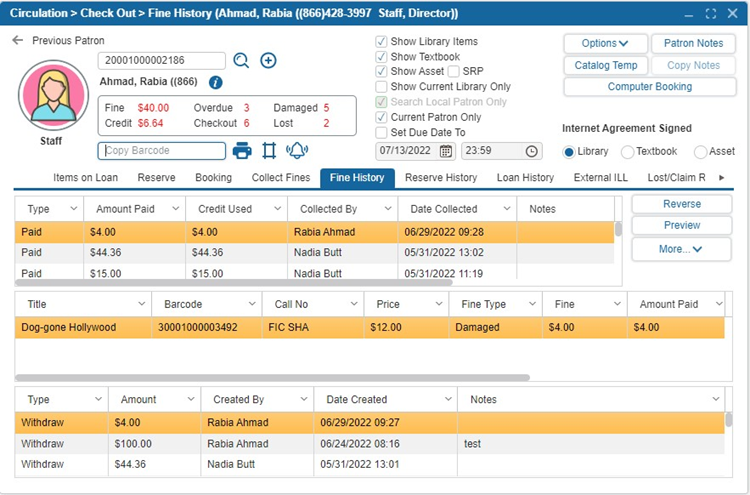Select the Textbook radio button
Image resolution: width=750 pixels, height=495 pixels.
click(628, 151)
